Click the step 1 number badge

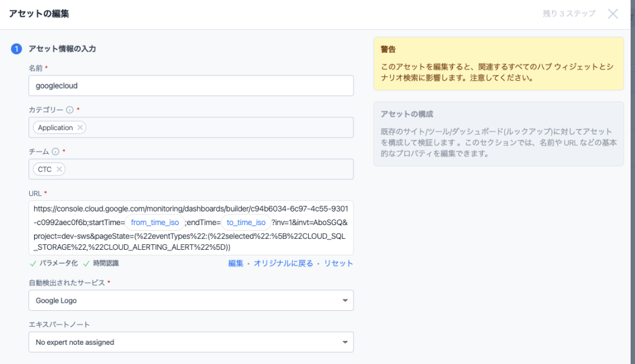click(17, 49)
